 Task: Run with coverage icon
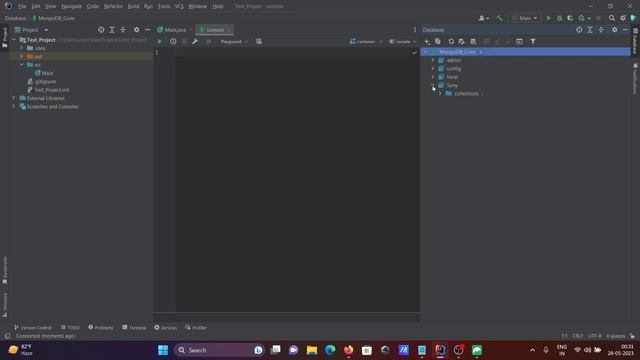click(x=570, y=18)
